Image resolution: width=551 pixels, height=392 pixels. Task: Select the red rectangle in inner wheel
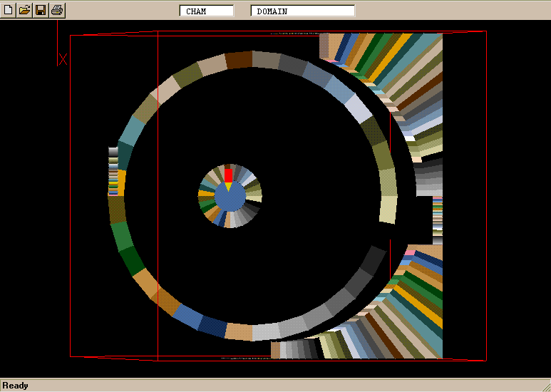228,175
